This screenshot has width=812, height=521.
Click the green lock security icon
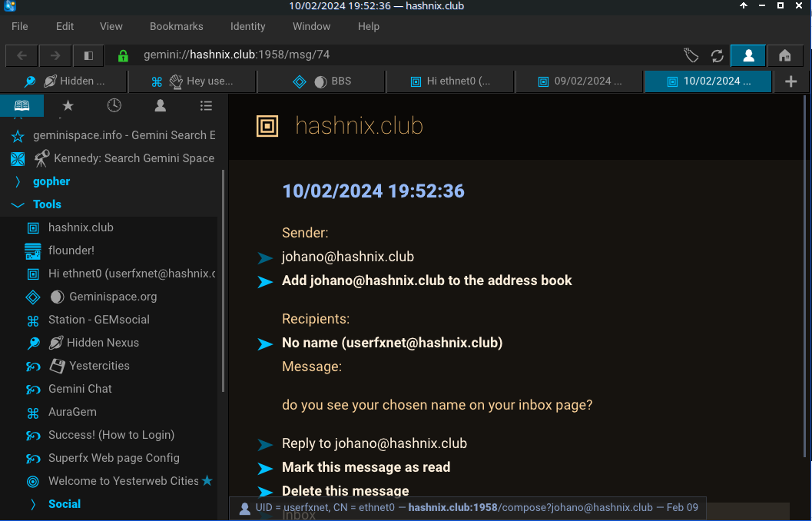[122, 55]
